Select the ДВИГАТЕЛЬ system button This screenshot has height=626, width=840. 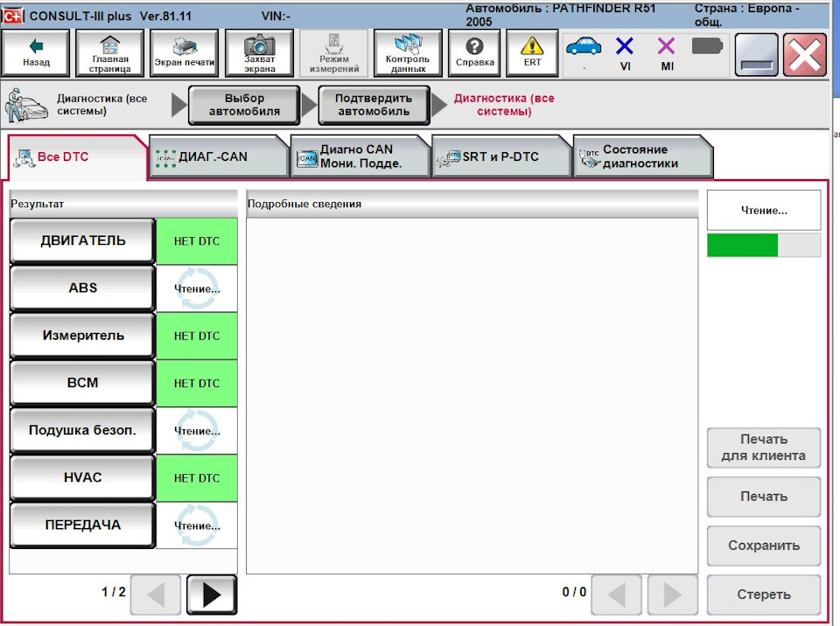(82, 241)
